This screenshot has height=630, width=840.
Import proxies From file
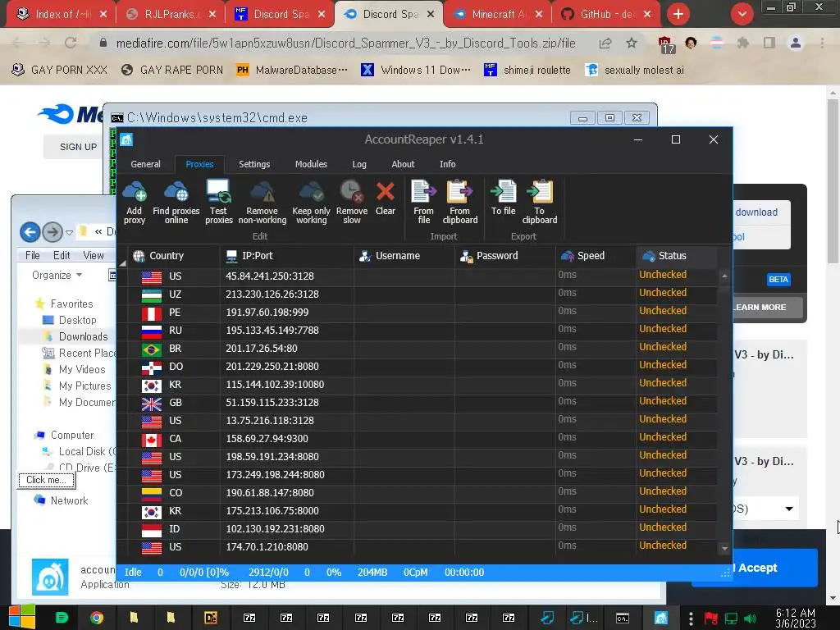click(424, 202)
